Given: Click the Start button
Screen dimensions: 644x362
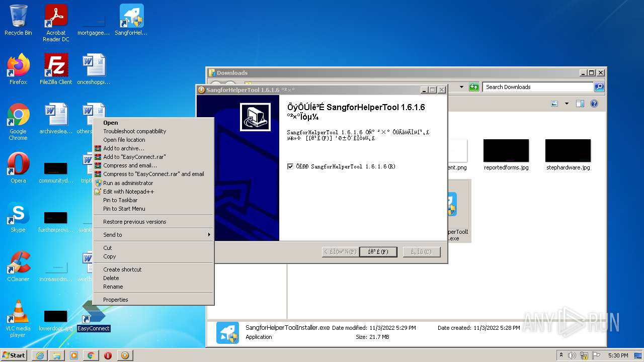Looking at the screenshot, I should point(14,355).
